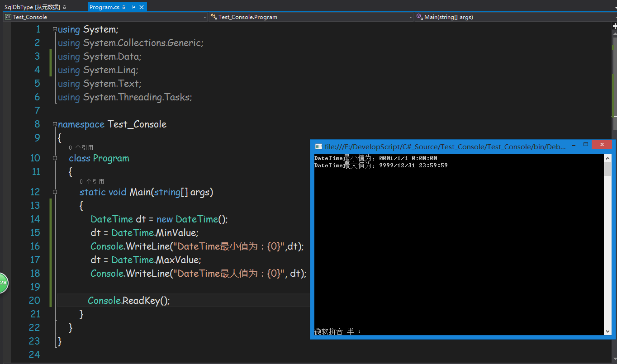Image resolution: width=617 pixels, height=364 pixels.
Task: Maximize the console output window
Action: 586,145
